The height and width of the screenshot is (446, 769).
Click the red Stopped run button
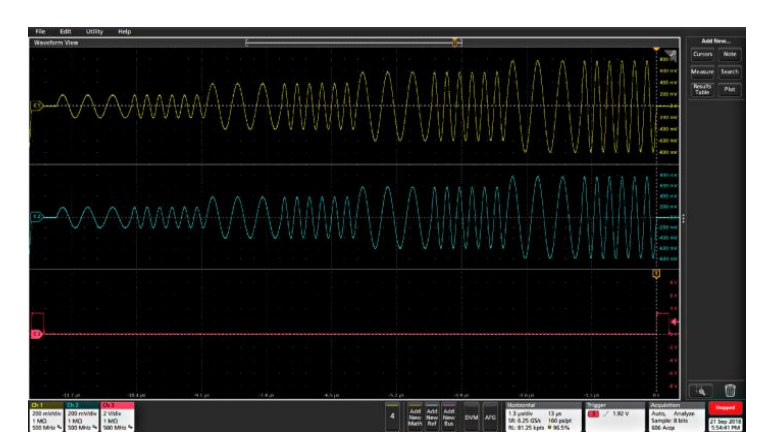click(x=725, y=408)
